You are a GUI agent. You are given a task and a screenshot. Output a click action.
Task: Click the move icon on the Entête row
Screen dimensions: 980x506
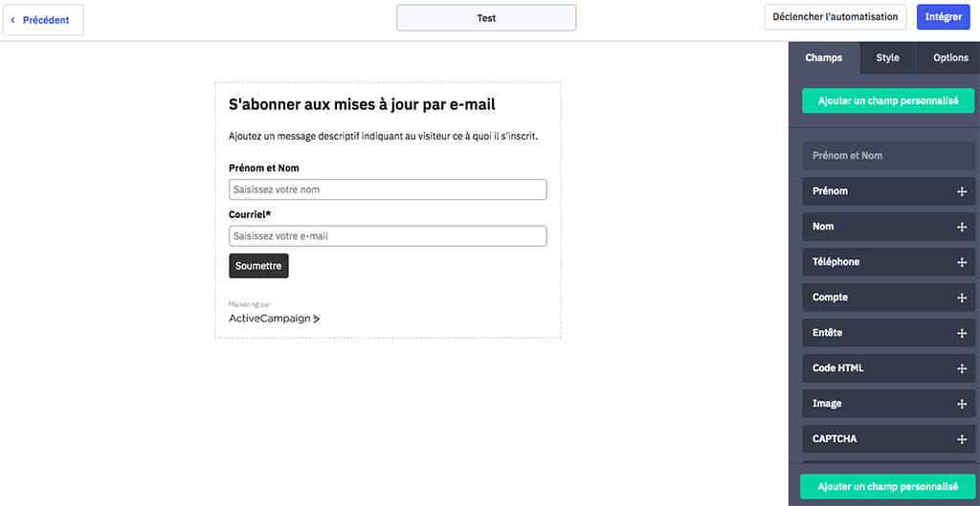click(962, 333)
